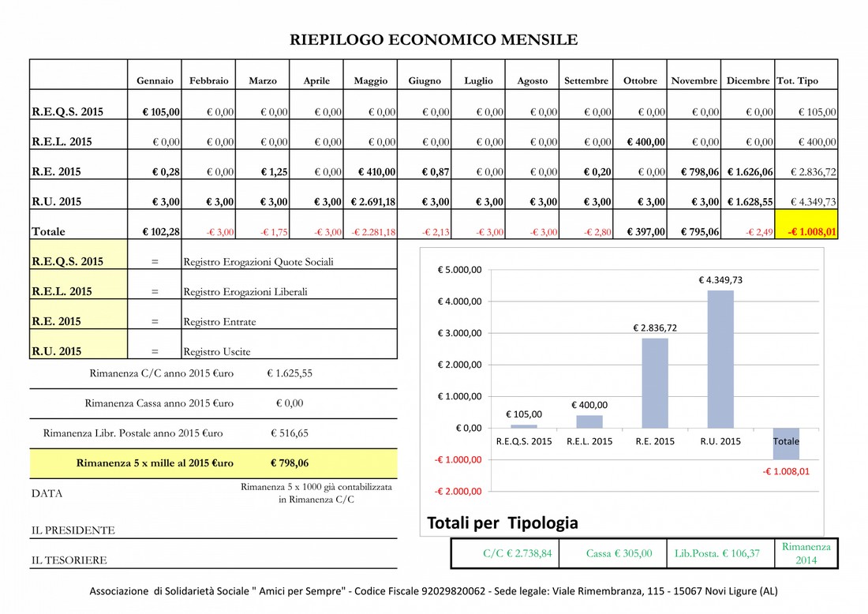This screenshot has height=614, width=868.
Task: Click the R.E. 2015 chart bar
Action: [655, 383]
